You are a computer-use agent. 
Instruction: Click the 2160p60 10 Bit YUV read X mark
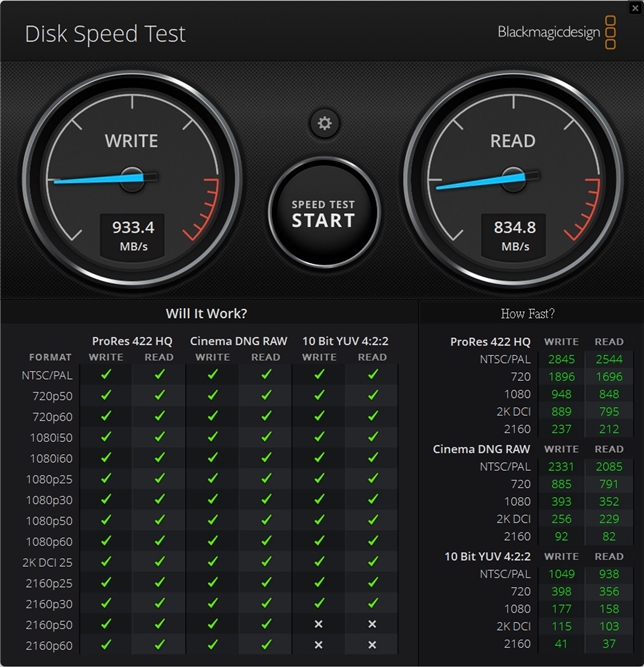pyautogui.click(x=372, y=645)
